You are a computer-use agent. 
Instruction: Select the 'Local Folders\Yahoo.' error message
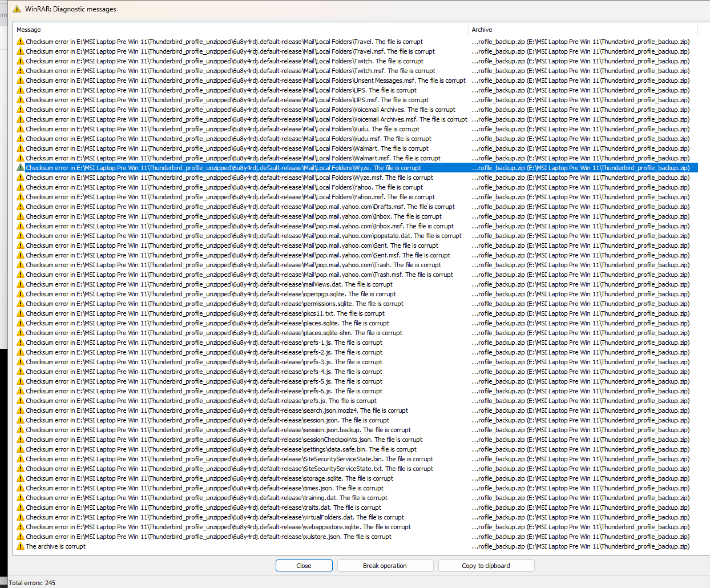(x=224, y=187)
